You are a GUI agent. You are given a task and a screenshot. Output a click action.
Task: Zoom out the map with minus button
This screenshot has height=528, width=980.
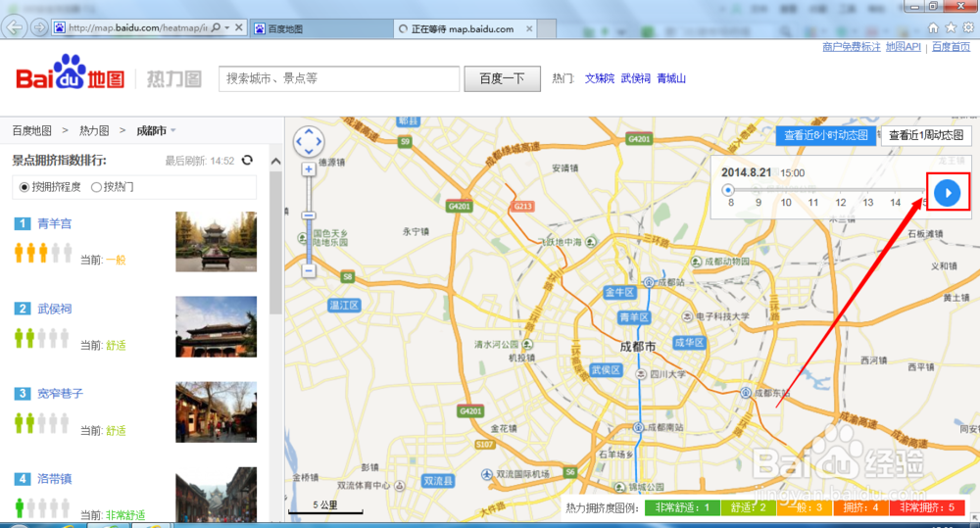coord(309,271)
